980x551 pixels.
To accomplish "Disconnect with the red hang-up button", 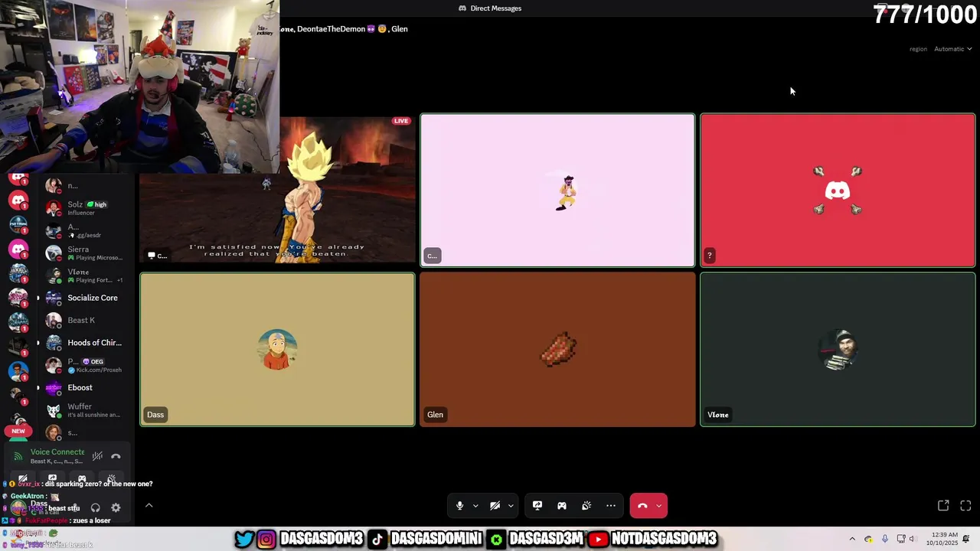I will click(x=642, y=506).
